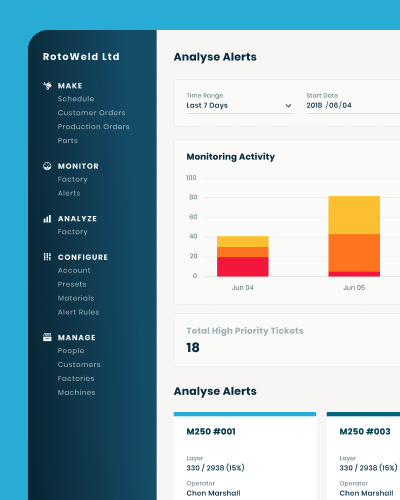Click the red segment of Jun 05 bar

click(354, 274)
